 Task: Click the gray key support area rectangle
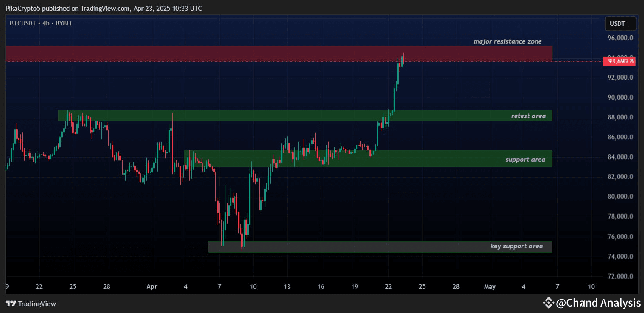point(380,247)
